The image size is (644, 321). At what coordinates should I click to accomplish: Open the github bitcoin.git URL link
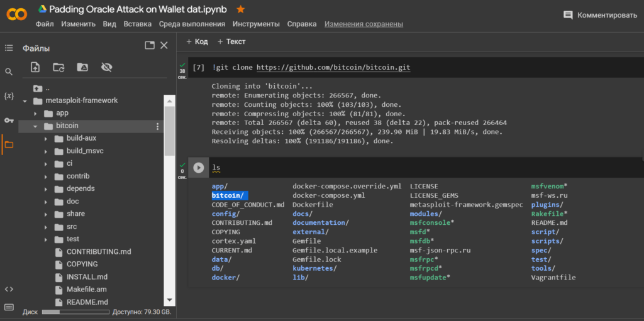(x=333, y=68)
